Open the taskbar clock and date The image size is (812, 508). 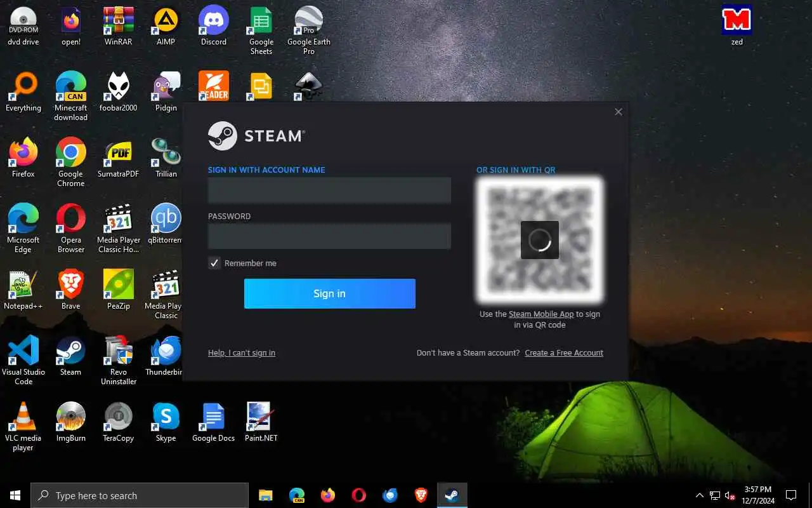click(758, 495)
